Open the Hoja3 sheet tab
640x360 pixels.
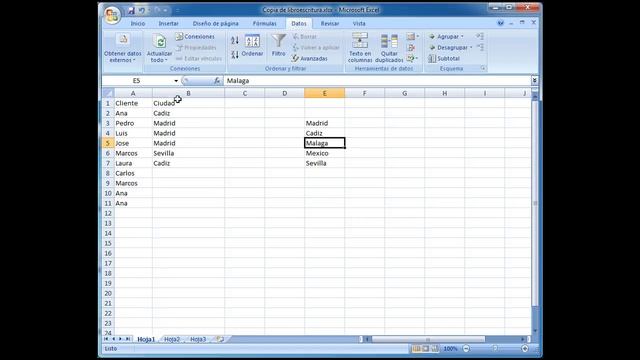(x=198, y=339)
